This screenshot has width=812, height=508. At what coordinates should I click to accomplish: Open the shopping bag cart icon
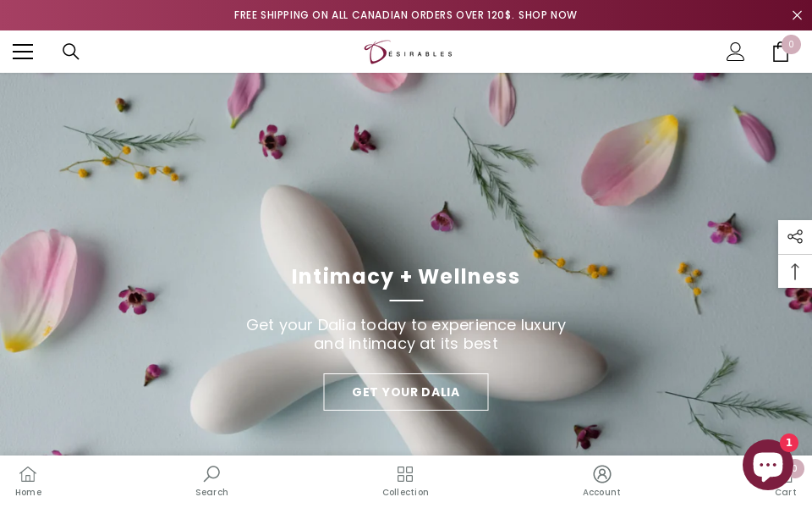[x=781, y=52]
